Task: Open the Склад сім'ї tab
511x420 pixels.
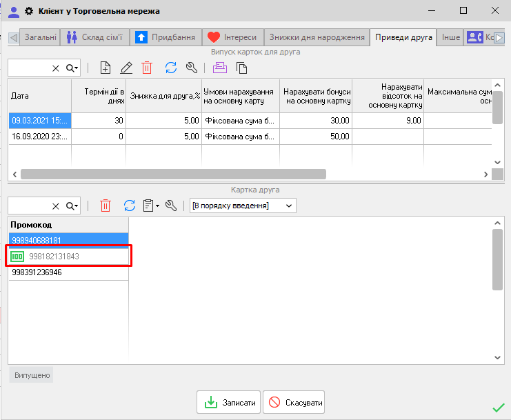Action: [95, 37]
